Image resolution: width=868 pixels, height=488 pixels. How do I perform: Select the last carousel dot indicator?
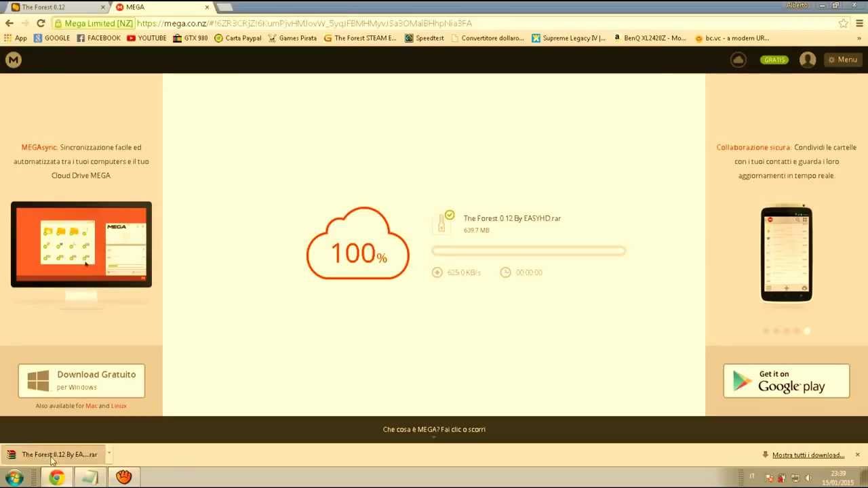[x=807, y=331]
